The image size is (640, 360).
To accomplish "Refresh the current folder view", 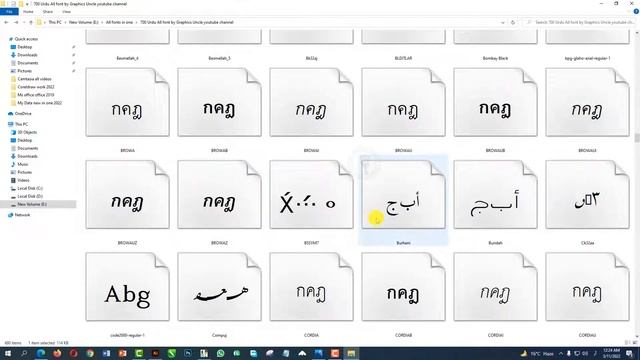I will pos(513,22).
